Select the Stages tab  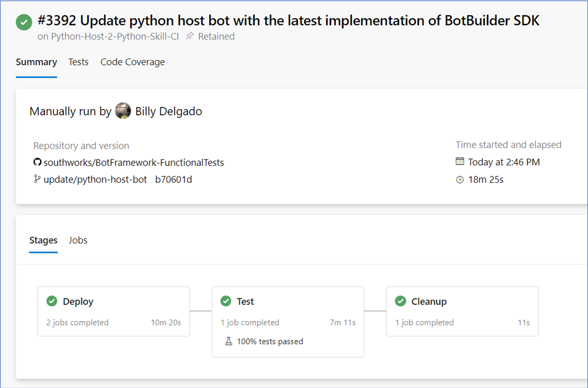pos(43,240)
